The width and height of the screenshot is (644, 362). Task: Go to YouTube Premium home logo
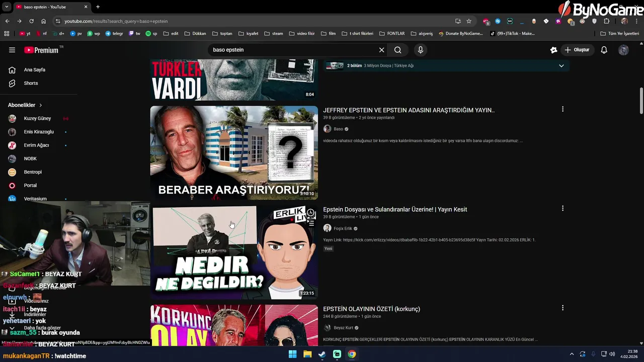click(x=42, y=50)
